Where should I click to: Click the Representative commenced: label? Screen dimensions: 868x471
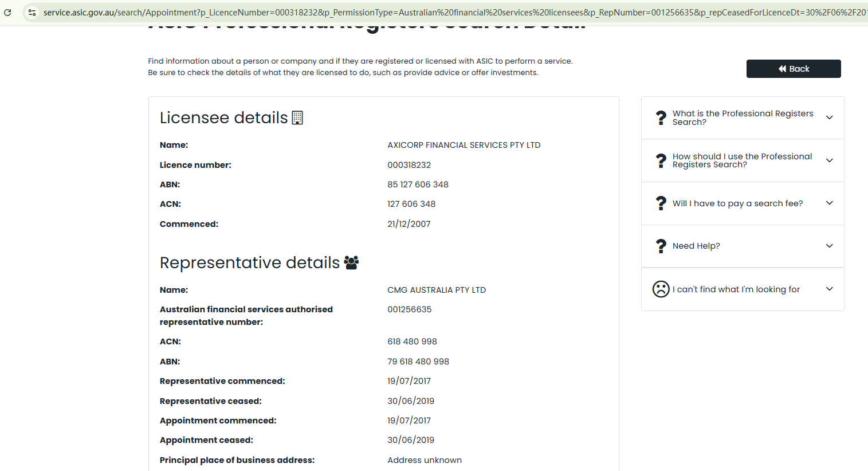point(222,381)
